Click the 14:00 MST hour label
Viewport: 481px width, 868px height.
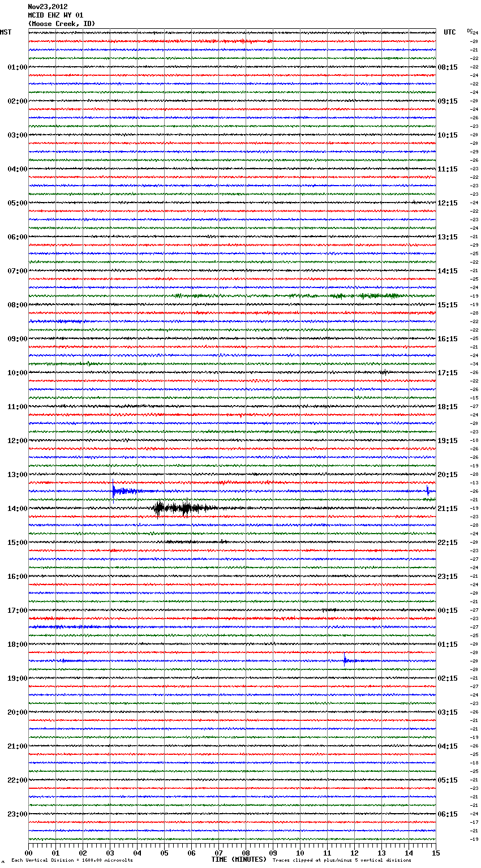pyautogui.click(x=18, y=509)
